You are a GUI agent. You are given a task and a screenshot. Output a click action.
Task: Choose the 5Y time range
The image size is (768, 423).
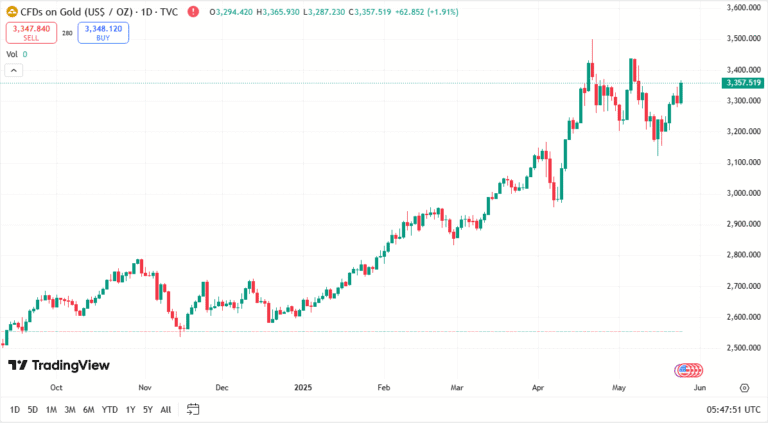pos(148,409)
